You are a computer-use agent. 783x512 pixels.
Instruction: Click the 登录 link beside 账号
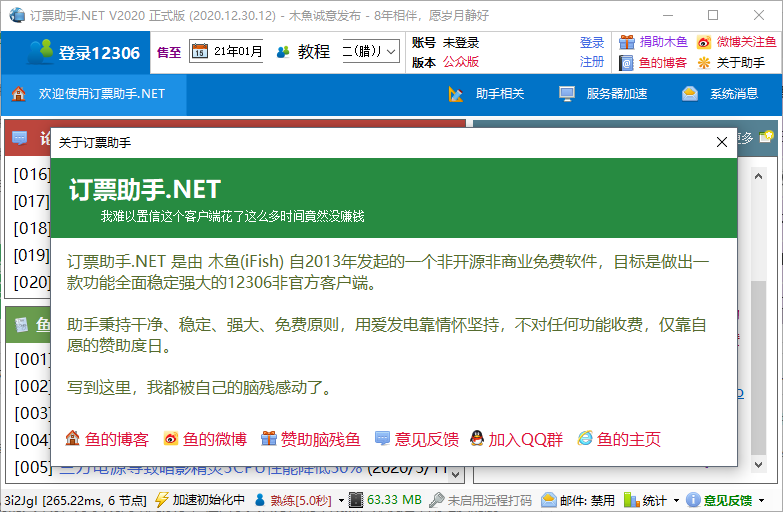tap(591, 42)
